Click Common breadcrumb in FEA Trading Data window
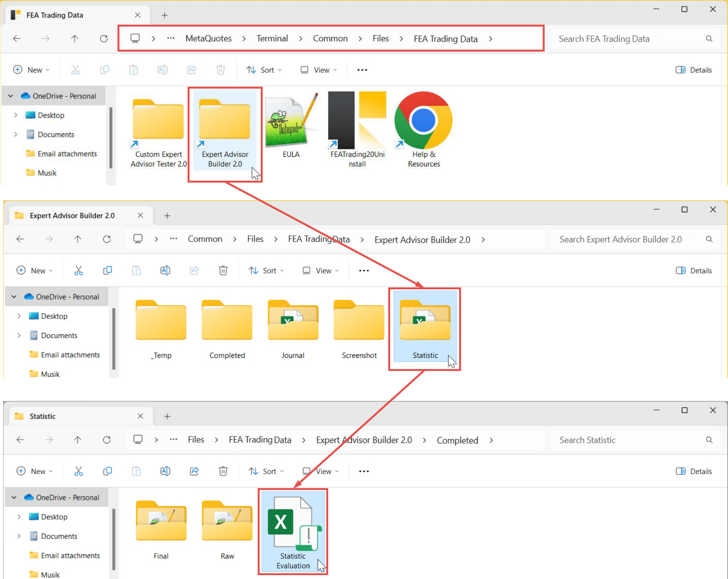This screenshot has width=728, height=579. pos(330,39)
